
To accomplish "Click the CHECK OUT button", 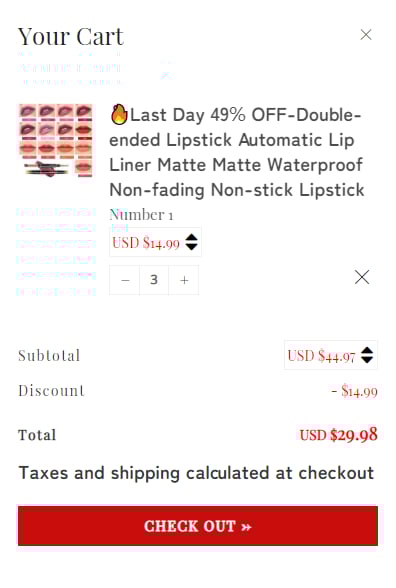I will pyautogui.click(x=198, y=526).
